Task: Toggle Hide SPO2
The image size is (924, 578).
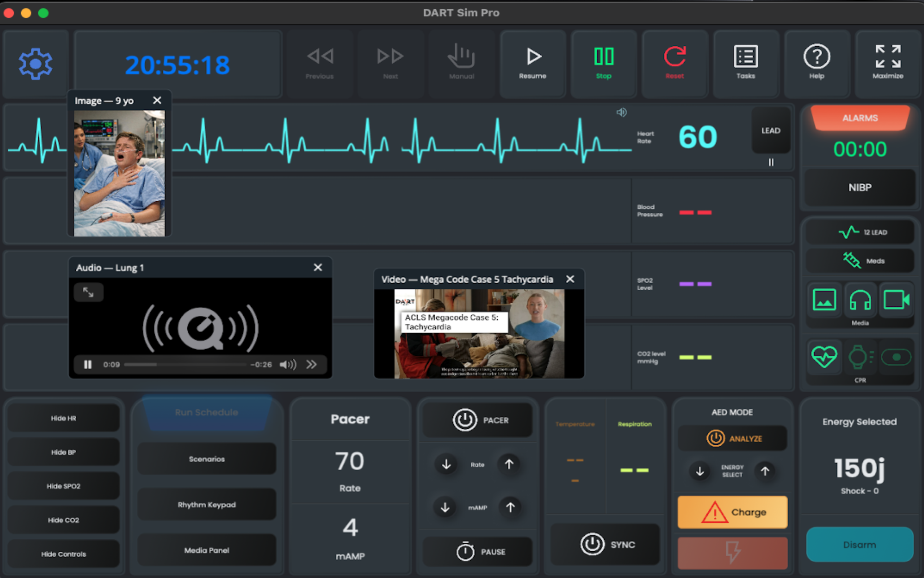Action: 64,486
